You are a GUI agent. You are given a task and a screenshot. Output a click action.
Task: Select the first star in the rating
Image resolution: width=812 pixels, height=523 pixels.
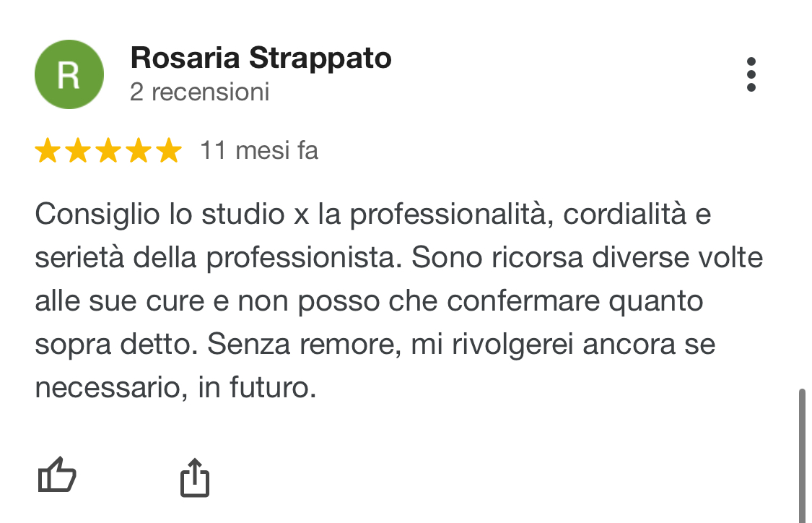47,151
